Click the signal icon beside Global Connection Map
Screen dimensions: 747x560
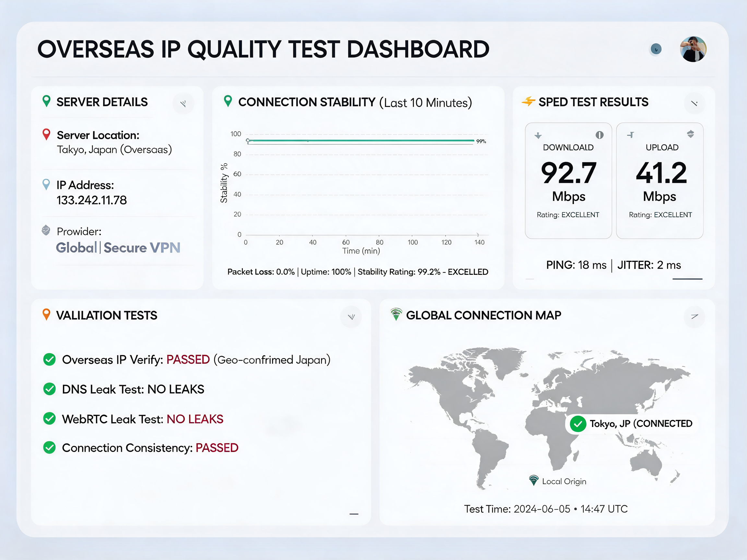396,314
